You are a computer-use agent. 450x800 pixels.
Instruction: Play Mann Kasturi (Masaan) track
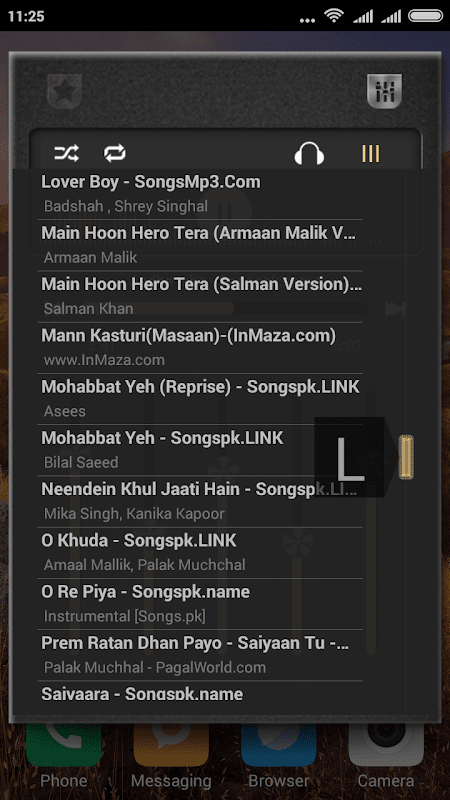pyautogui.click(x=200, y=348)
